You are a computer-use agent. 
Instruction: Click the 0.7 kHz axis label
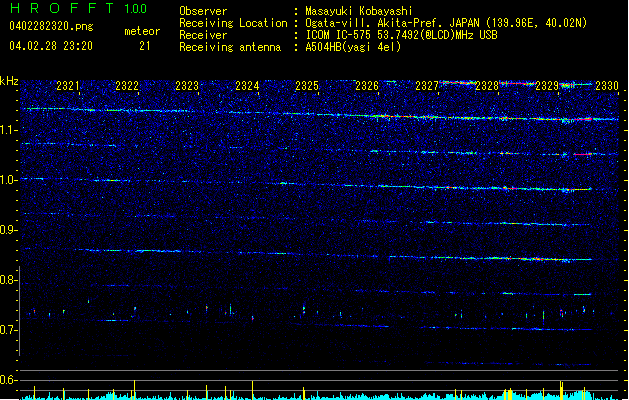click(x=9, y=330)
